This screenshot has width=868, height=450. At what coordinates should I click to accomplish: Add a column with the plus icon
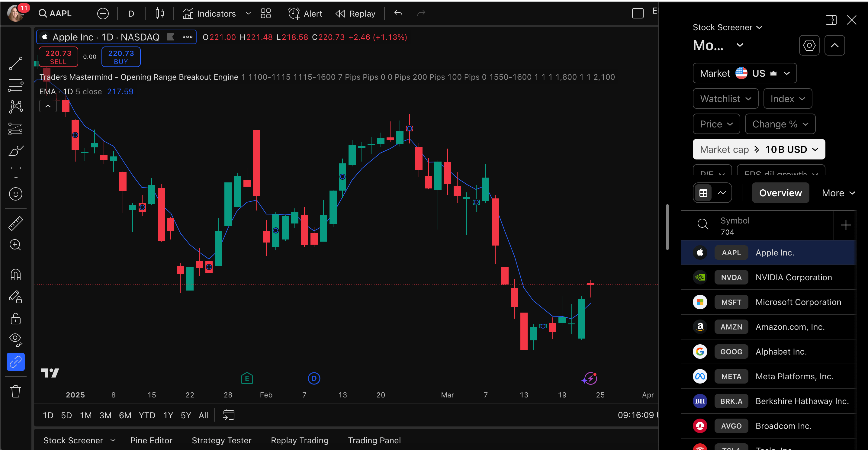click(x=845, y=225)
